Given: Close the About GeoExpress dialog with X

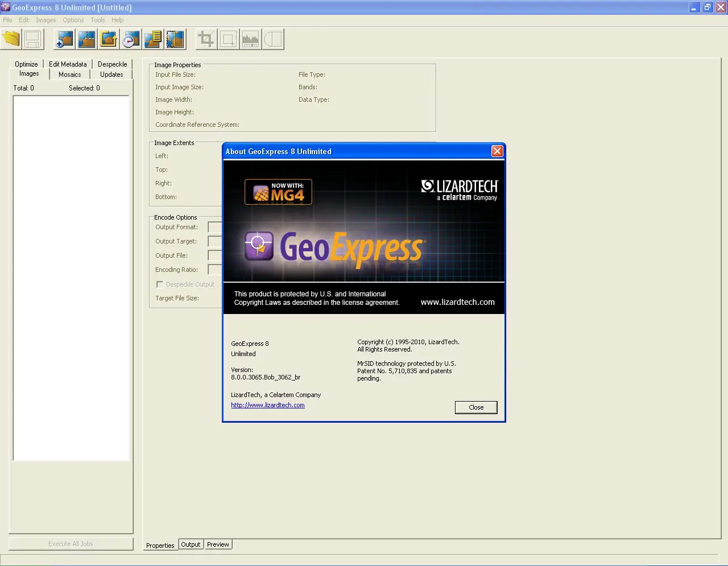Looking at the screenshot, I should click(497, 151).
